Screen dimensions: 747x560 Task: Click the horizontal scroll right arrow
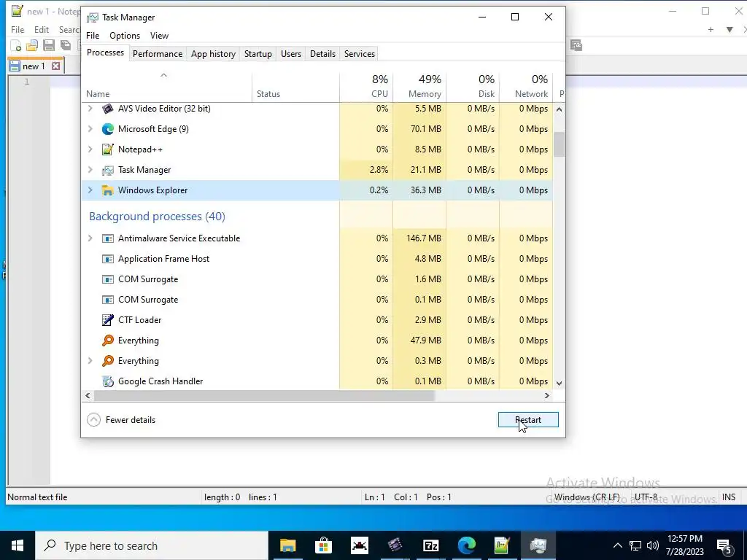point(546,396)
